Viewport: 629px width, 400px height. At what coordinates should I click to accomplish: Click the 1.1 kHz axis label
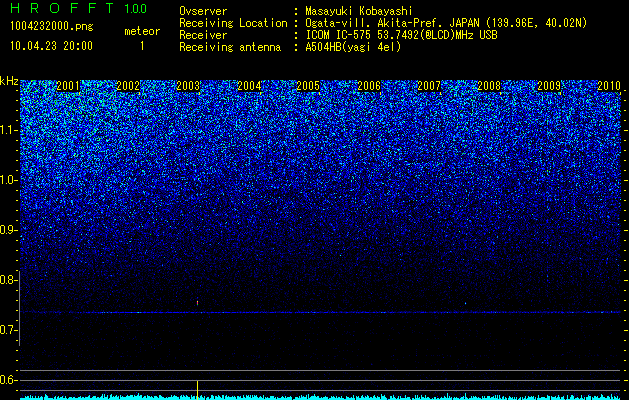(x=8, y=130)
